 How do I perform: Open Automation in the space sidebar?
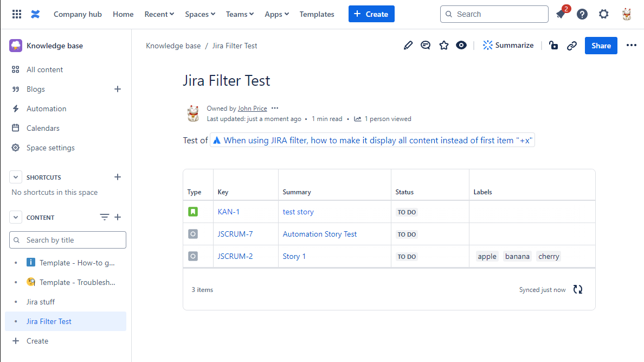[46, 109]
